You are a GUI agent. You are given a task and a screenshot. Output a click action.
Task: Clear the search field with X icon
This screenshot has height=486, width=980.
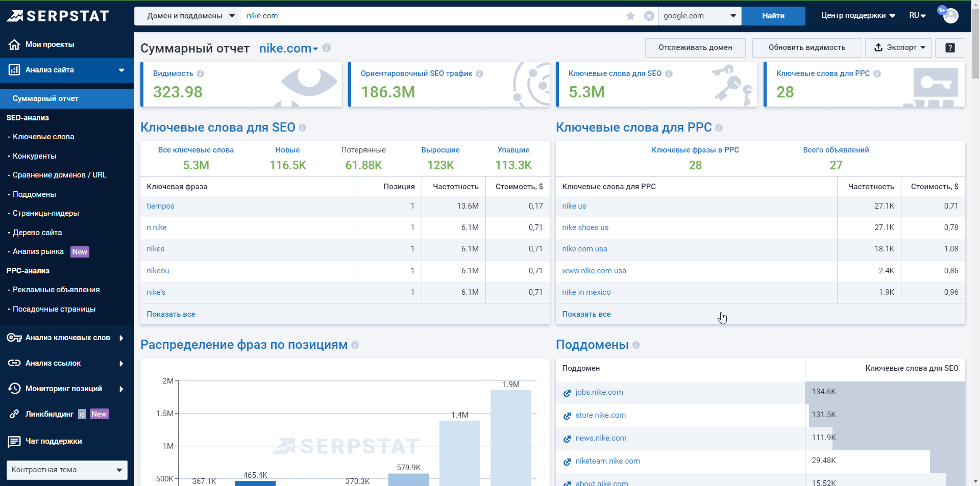[649, 16]
